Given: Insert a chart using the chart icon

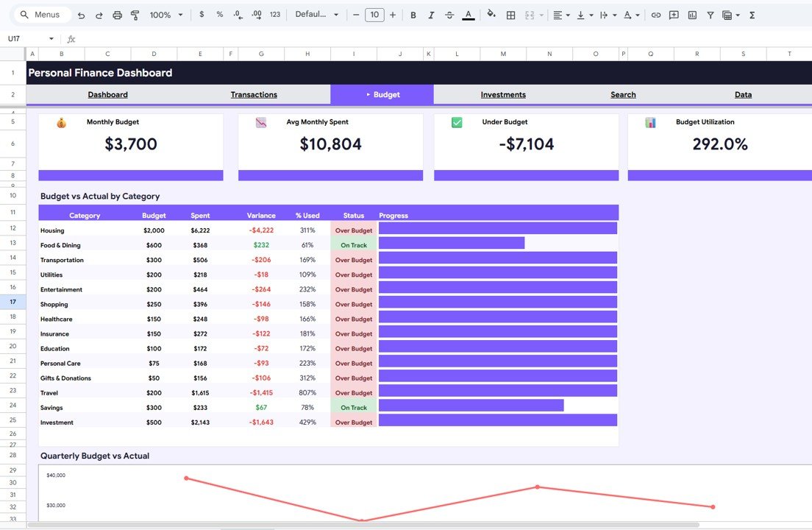Looking at the screenshot, I should click(691, 15).
